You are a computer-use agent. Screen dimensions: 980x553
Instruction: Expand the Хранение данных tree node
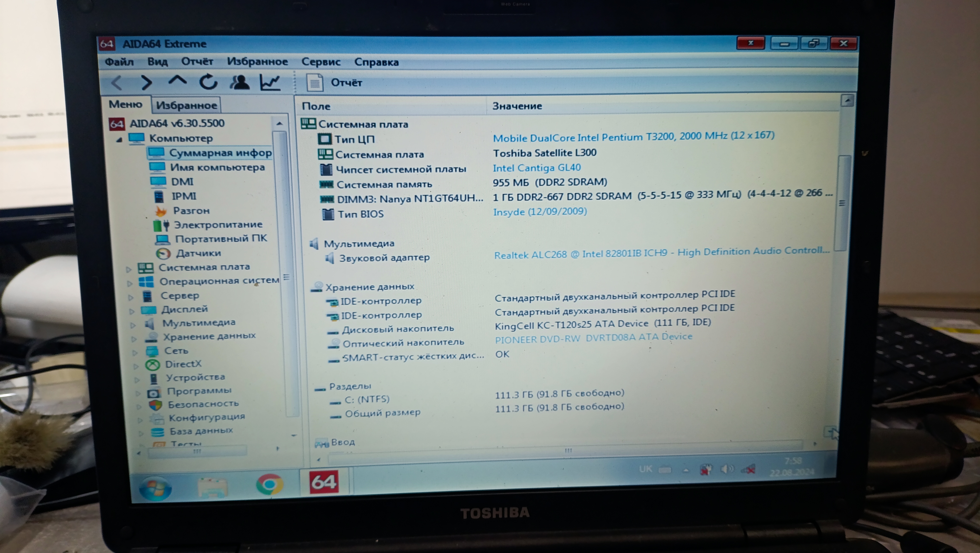134,339
